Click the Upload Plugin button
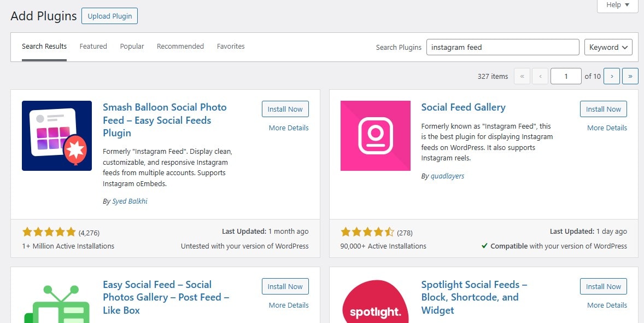 [x=110, y=16]
